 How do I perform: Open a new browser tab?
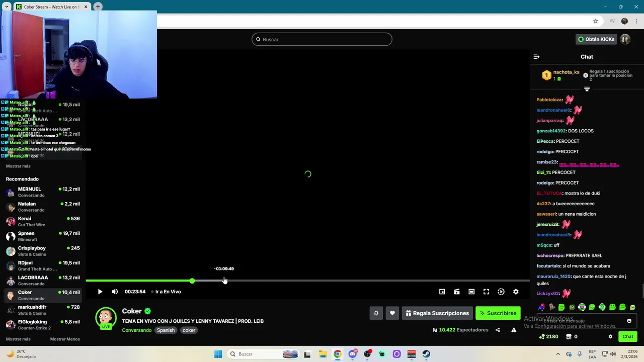(x=98, y=7)
